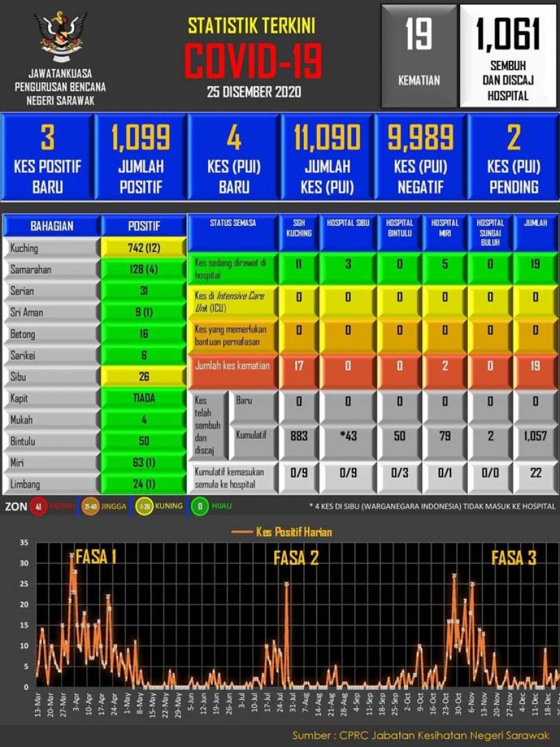Click the Sibu Indonesian citizens footnote
Image resolution: width=560 pixels, height=747 pixels.
432,506
